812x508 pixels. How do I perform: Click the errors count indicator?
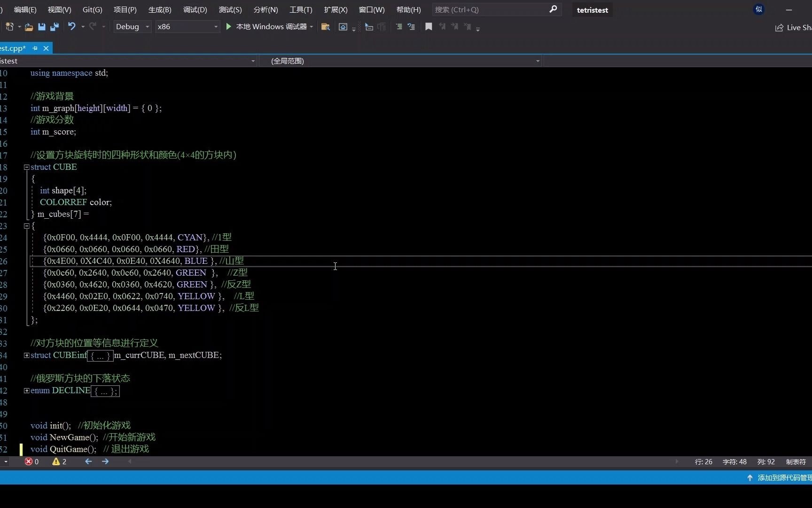(32, 461)
